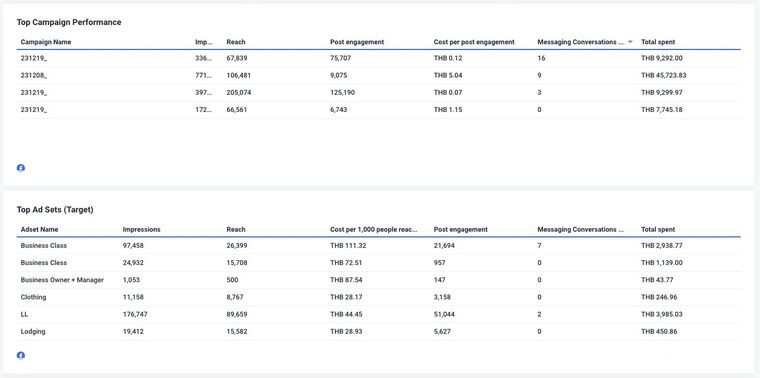Click total spent THB 450.86
The image size is (760, 378).
click(x=660, y=332)
